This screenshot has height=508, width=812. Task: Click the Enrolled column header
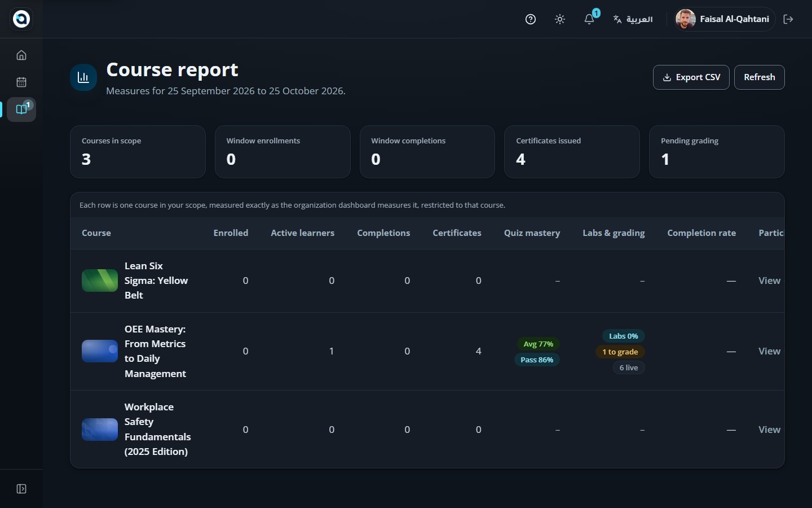[231, 233]
